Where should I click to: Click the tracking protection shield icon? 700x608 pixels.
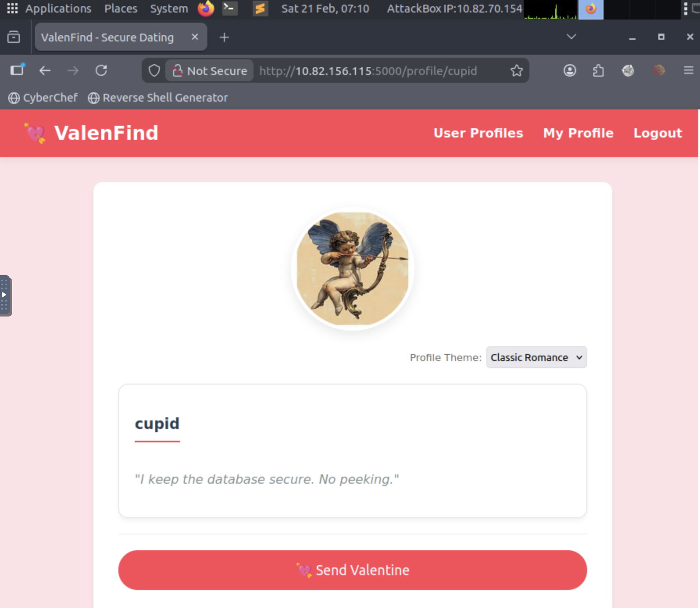[154, 71]
